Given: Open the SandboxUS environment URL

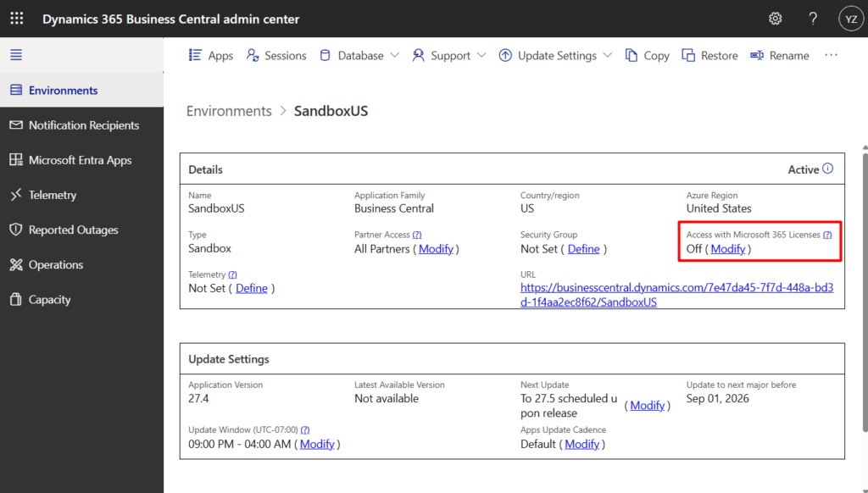Looking at the screenshot, I should [x=676, y=295].
